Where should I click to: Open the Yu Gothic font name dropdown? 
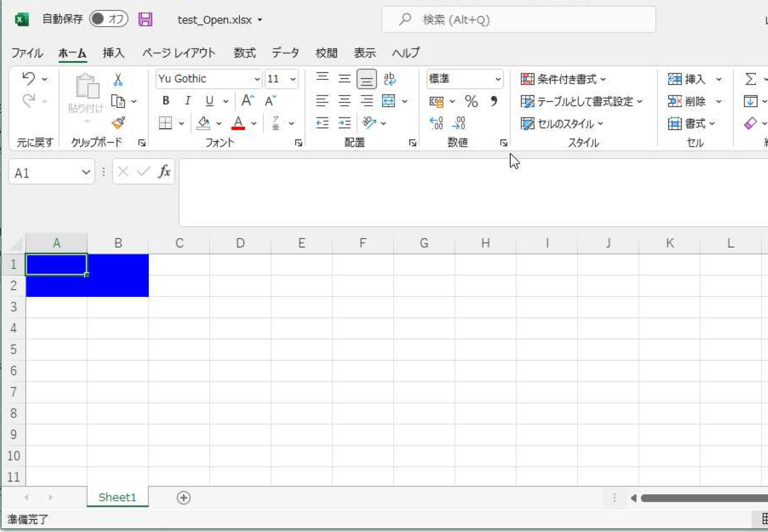click(257, 79)
